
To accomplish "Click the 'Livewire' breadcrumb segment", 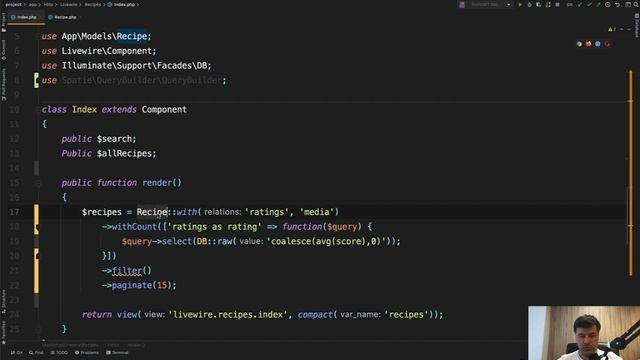I will pos(69,4).
